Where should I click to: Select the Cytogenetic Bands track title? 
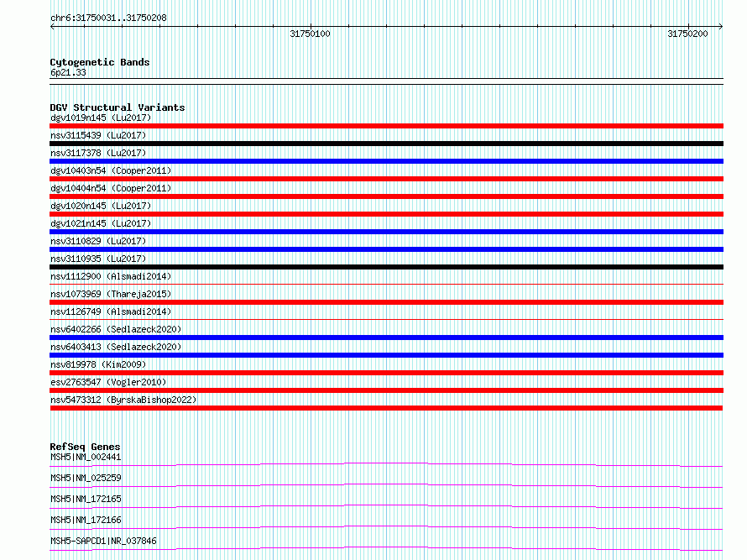pos(100,62)
